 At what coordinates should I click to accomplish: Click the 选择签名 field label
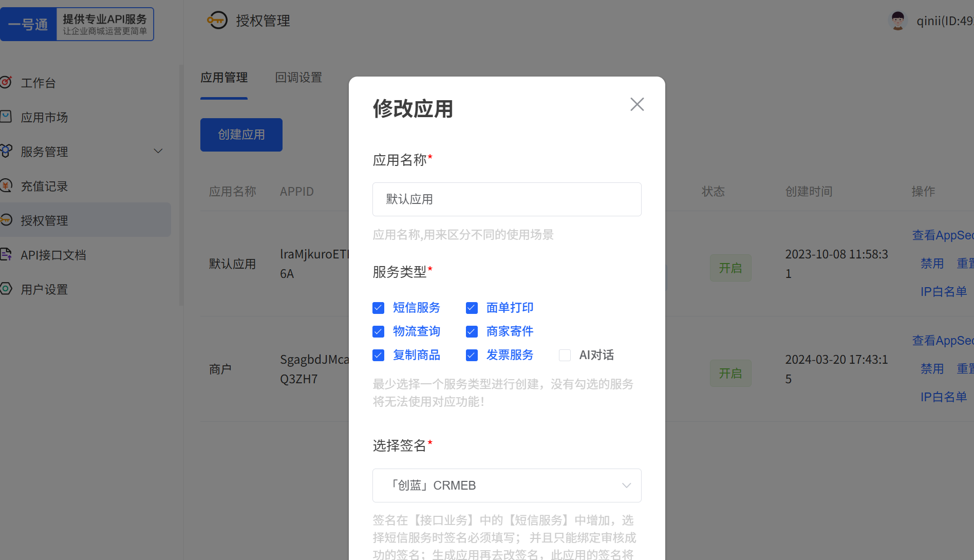(400, 445)
